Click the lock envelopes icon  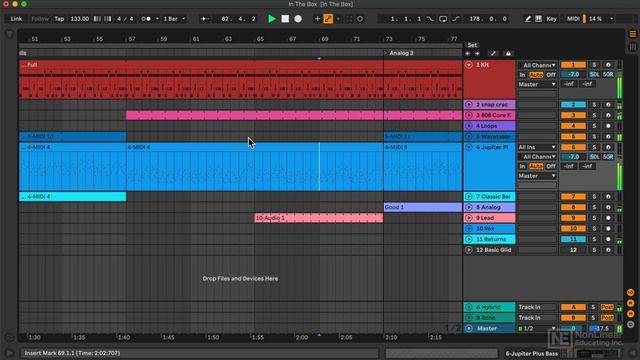pos(508,53)
